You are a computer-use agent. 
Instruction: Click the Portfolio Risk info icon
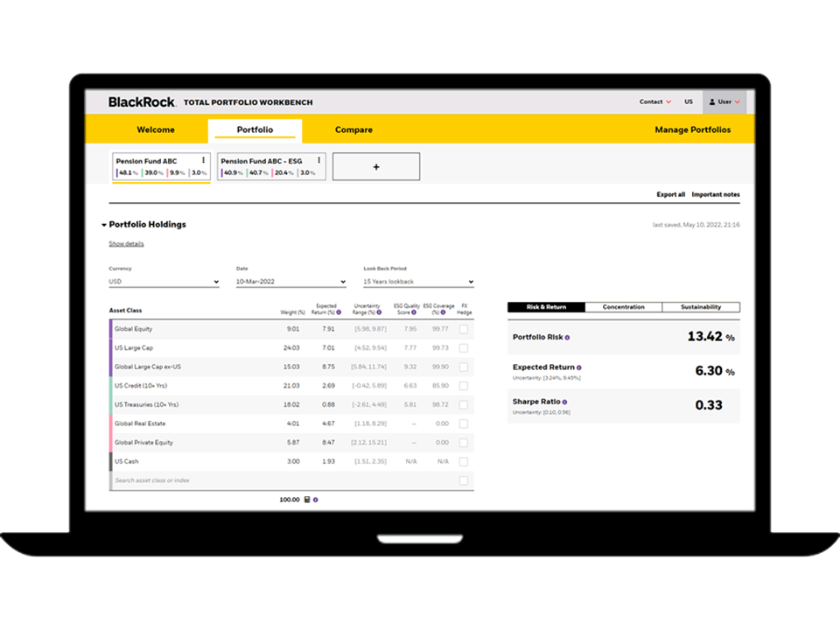(x=567, y=338)
